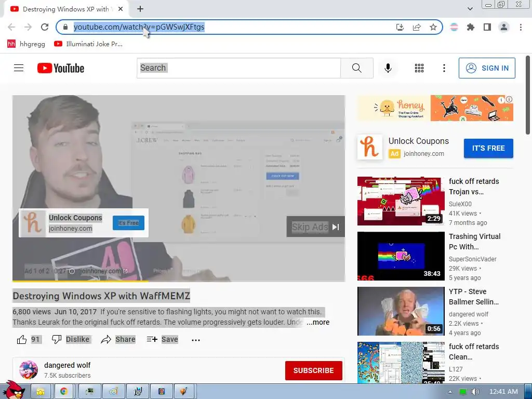The image size is (532, 399).
Task: Click the IT'S FREE sidebar ad button
Action: tap(488, 148)
